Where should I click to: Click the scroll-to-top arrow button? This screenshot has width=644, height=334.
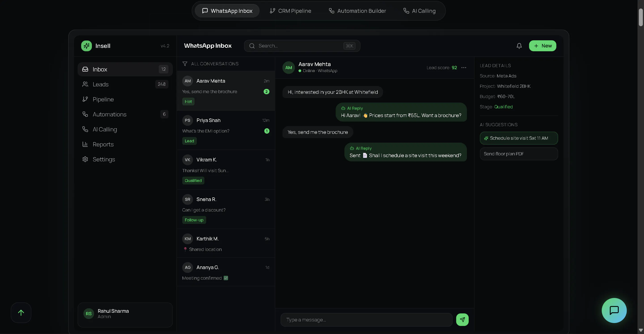click(x=21, y=313)
